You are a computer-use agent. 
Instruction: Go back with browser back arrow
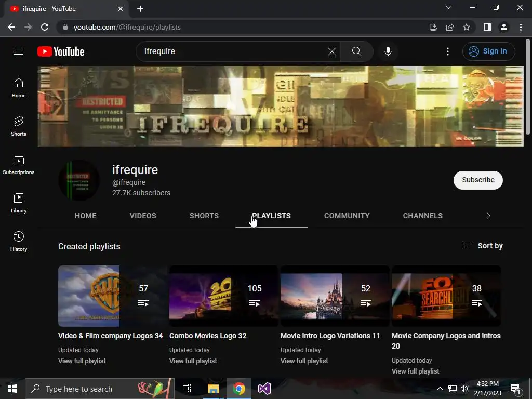[11, 27]
